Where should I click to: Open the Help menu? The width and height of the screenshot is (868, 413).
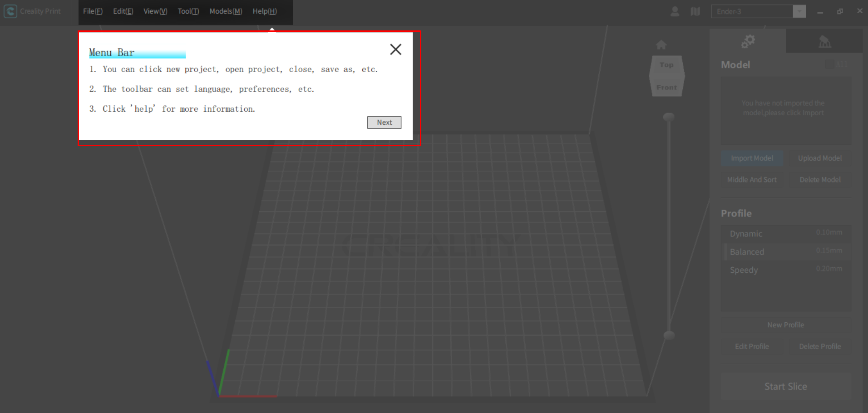tap(264, 11)
